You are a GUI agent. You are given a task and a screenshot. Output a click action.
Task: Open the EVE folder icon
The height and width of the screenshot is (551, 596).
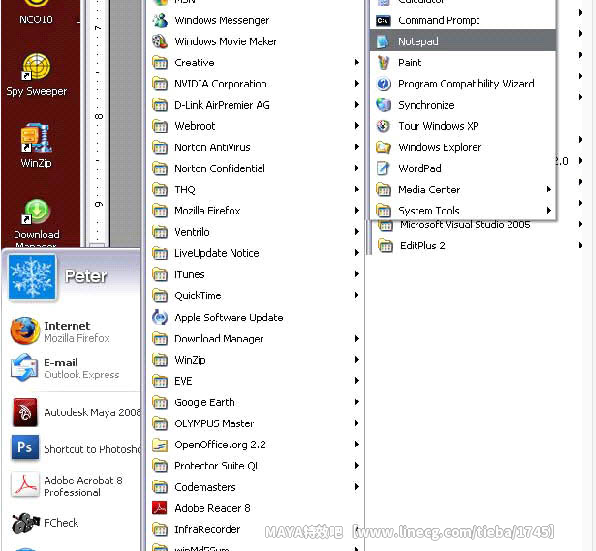point(160,381)
